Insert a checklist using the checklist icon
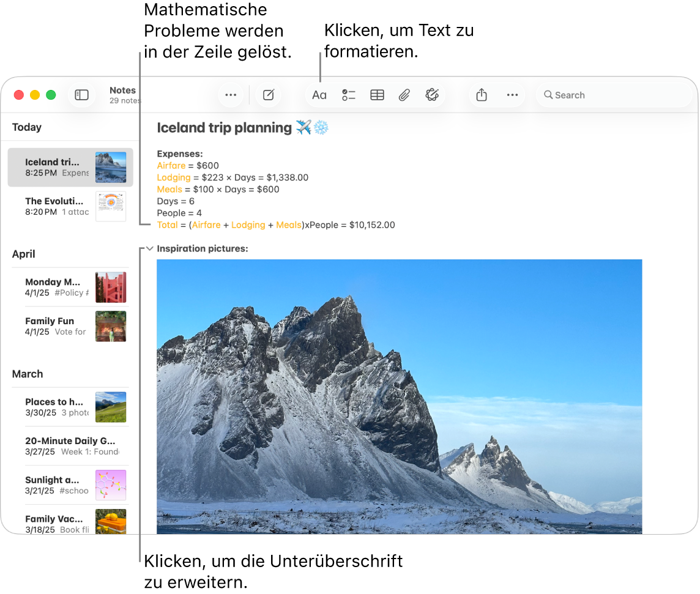The width and height of the screenshot is (700, 594). (x=348, y=95)
